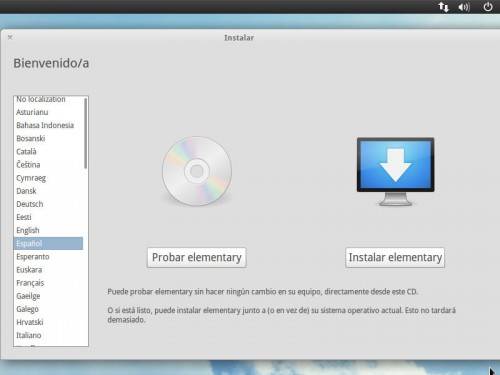Select the highlighted Español entry
The width and height of the screenshot is (500, 375).
pos(48,243)
